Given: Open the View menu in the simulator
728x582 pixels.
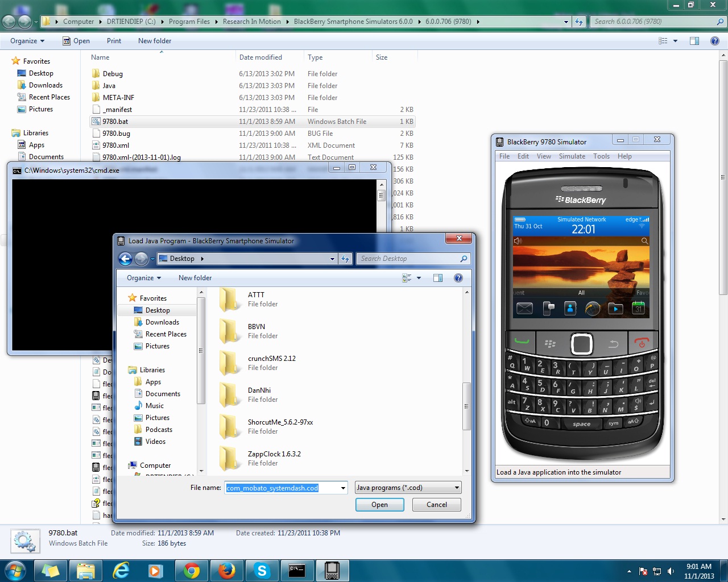Looking at the screenshot, I should pos(544,156).
